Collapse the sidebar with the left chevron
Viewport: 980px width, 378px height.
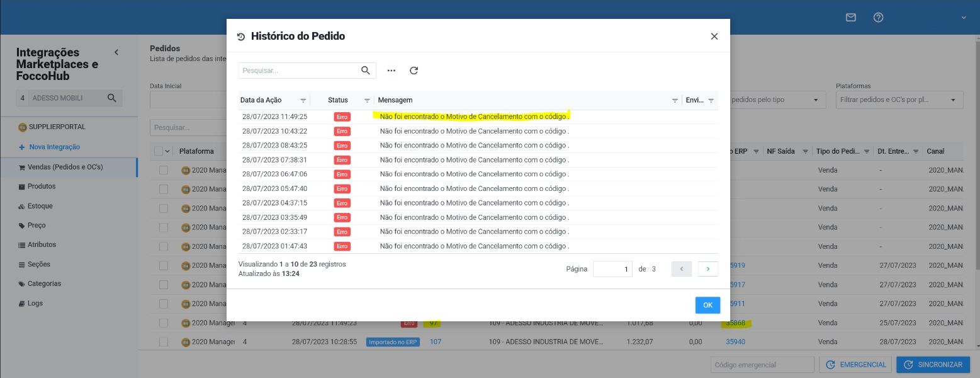[x=116, y=52]
